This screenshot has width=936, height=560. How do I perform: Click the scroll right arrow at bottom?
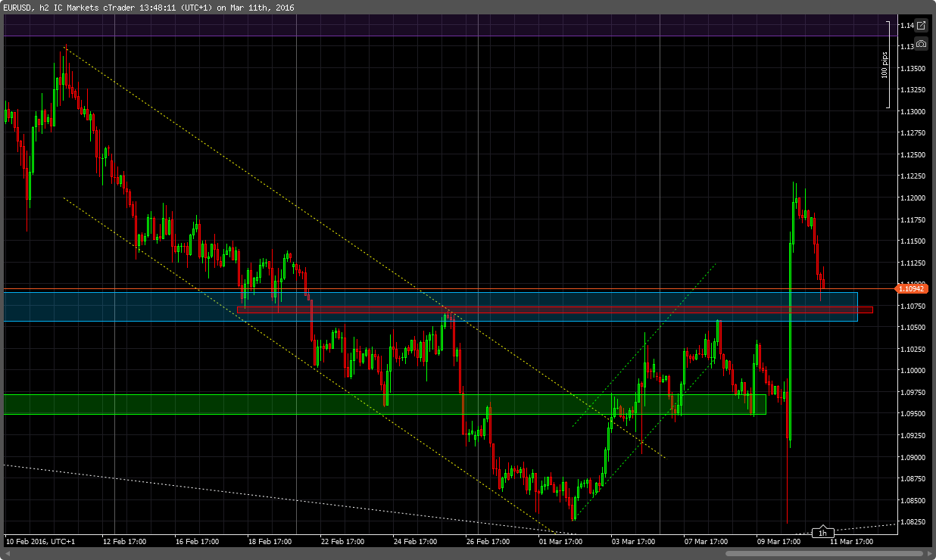(928, 553)
